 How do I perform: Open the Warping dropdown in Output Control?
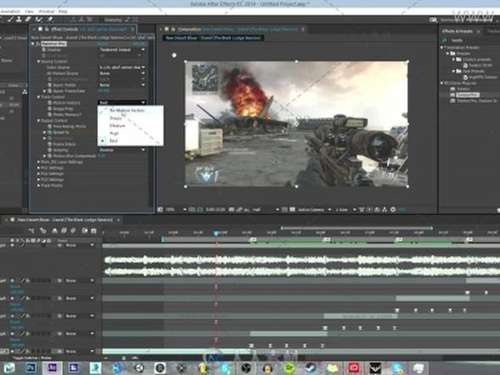122,150
